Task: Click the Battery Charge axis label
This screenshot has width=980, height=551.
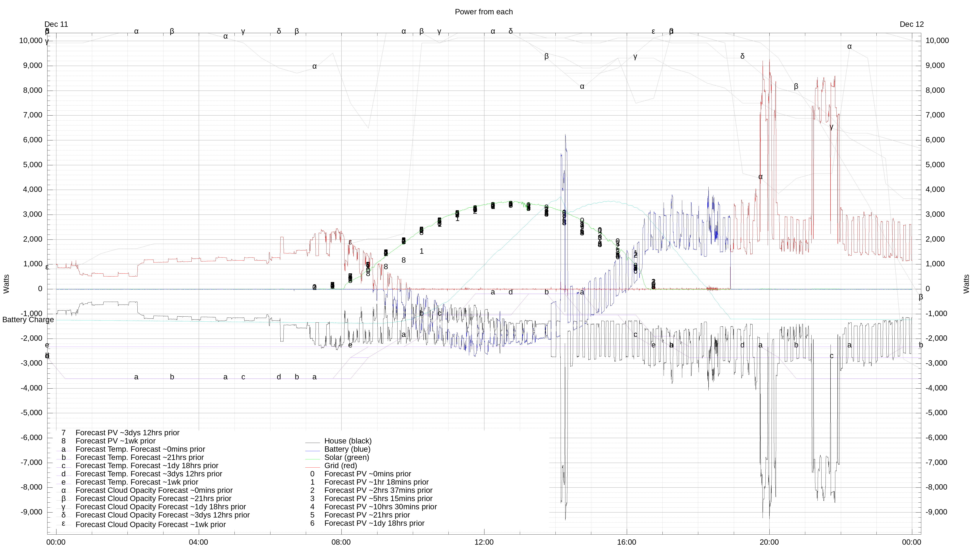Action: click(x=28, y=320)
